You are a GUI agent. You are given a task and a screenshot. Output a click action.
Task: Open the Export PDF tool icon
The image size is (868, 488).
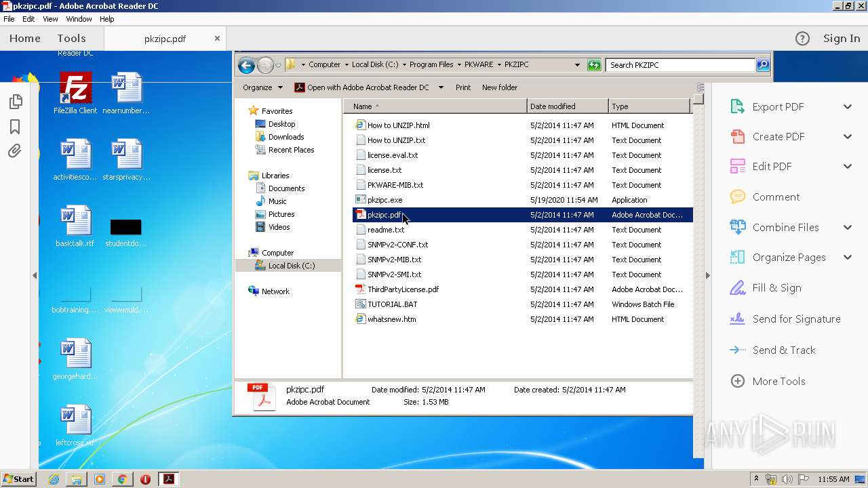pos(737,106)
